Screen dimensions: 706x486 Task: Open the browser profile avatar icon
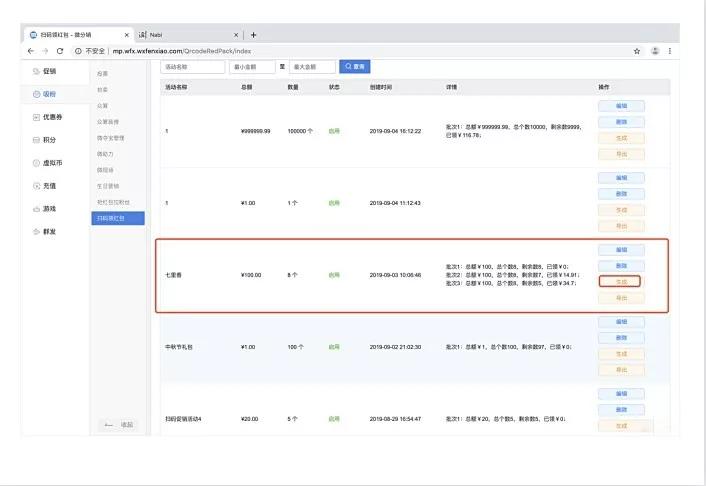[x=655, y=51]
